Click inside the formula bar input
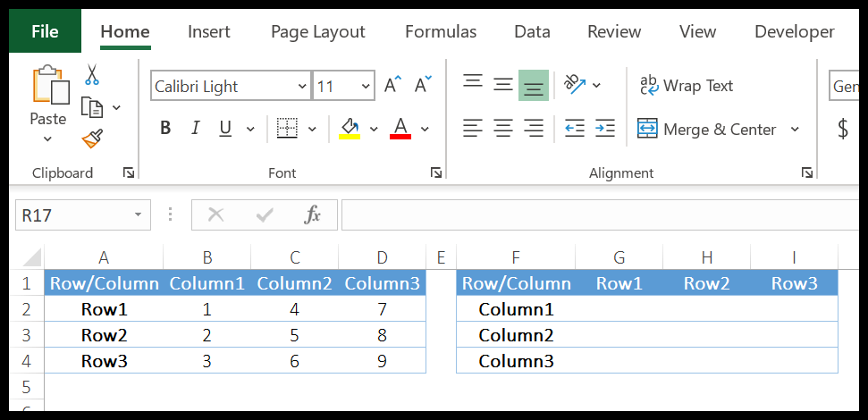The width and height of the screenshot is (868, 420). (601, 214)
